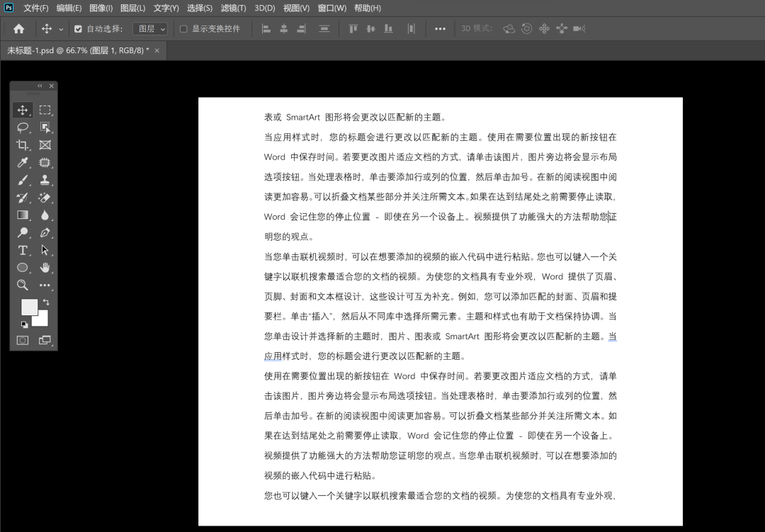Select the Rectangular Marquee tool
The height and width of the screenshot is (532, 765).
click(x=45, y=110)
